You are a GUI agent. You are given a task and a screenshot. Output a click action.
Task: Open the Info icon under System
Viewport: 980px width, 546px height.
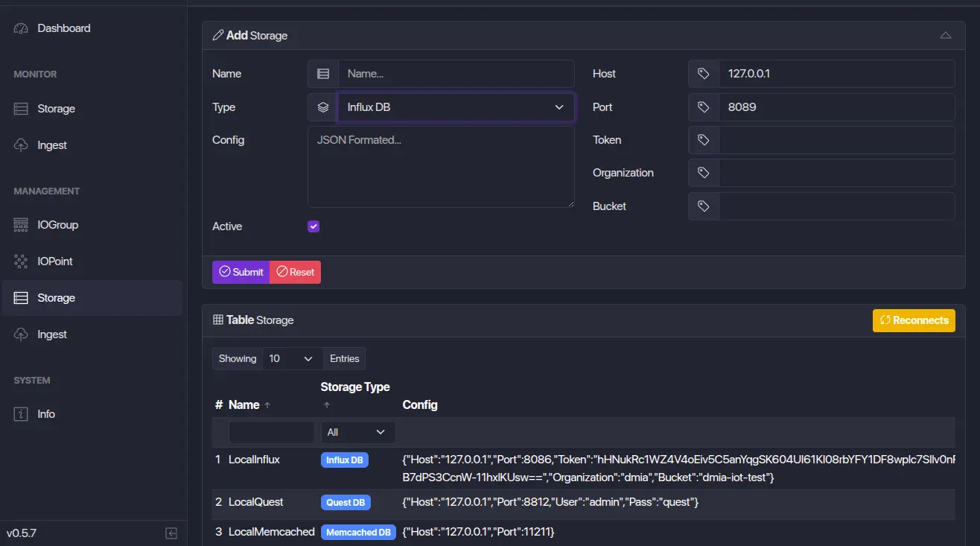point(21,414)
